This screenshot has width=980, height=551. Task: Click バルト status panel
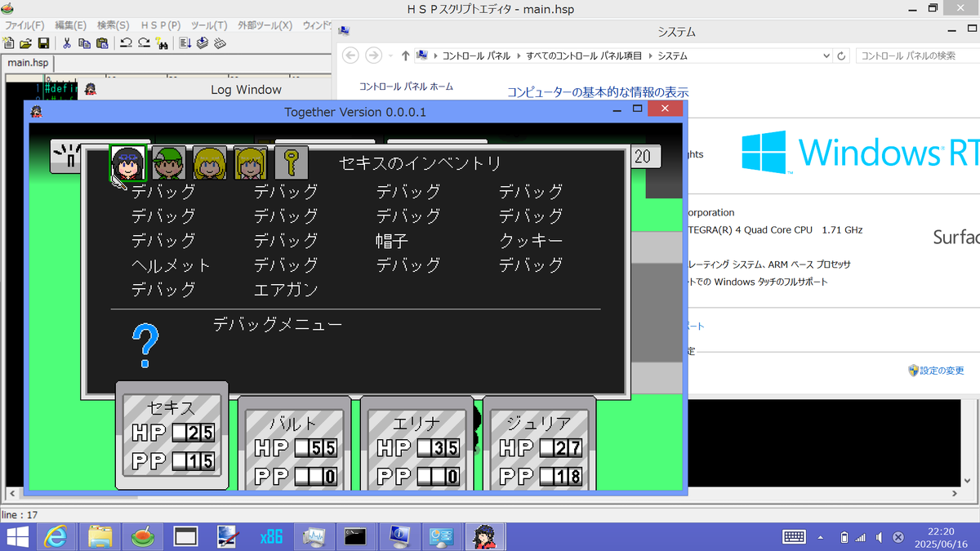point(294,443)
